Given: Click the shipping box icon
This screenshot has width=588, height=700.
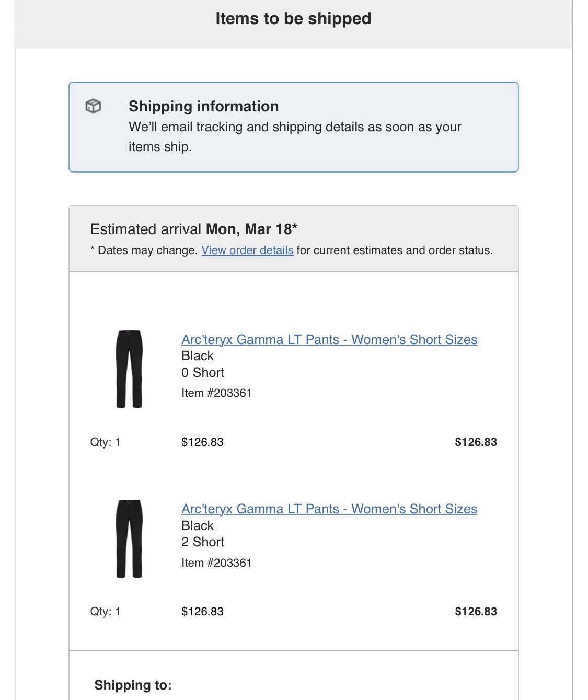Looking at the screenshot, I should 93,106.
